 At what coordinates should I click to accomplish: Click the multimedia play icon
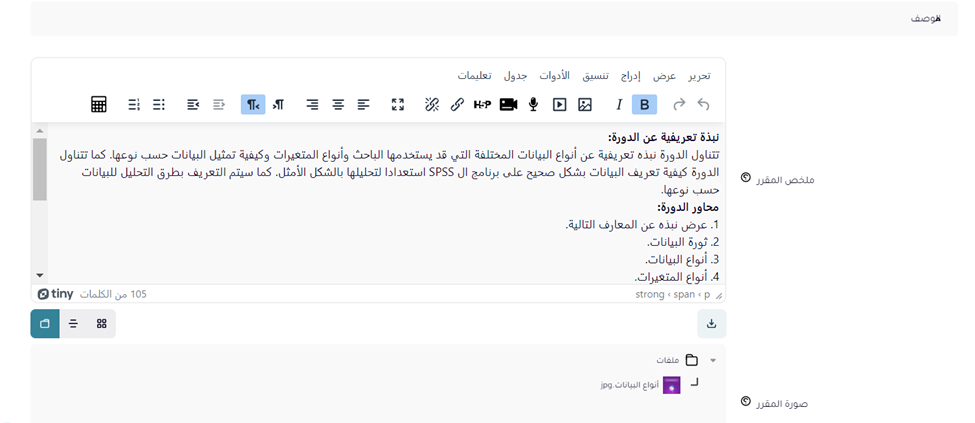[559, 105]
